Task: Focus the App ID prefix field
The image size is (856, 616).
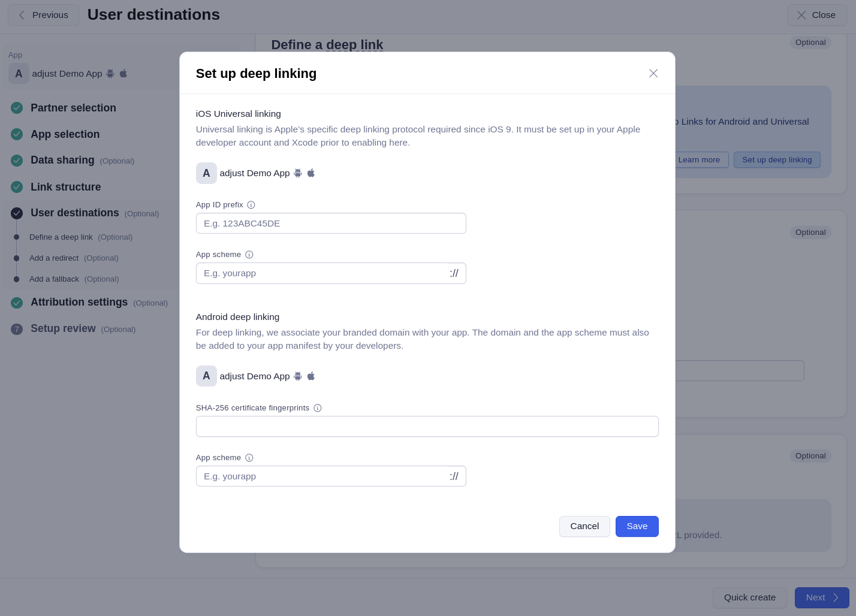Action: click(x=331, y=224)
